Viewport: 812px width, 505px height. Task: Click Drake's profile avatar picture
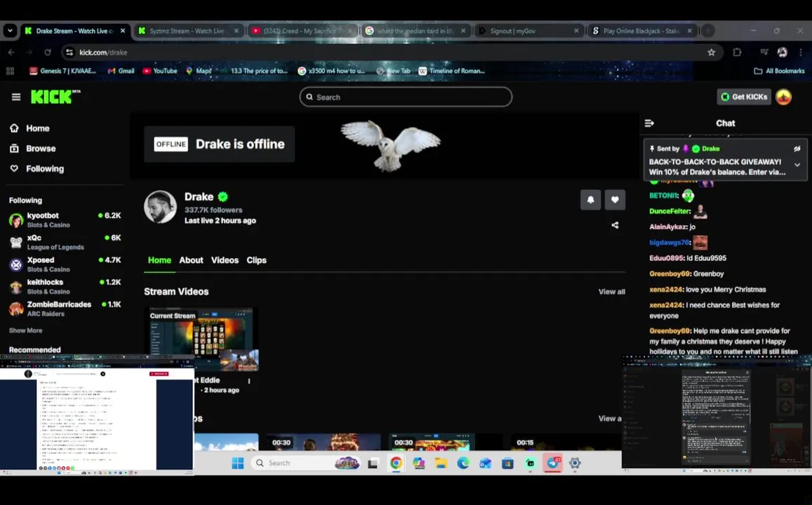click(161, 207)
